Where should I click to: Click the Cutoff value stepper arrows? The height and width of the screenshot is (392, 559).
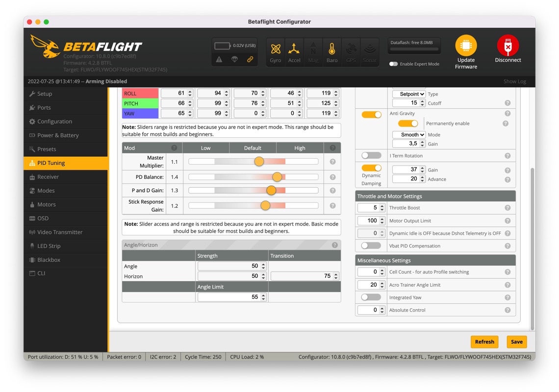click(423, 103)
